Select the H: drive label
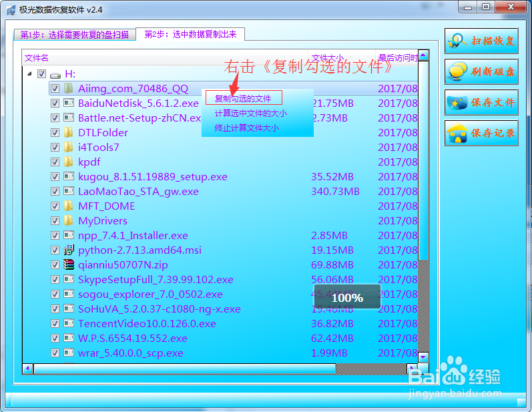The image size is (532, 412). click(70, 74)
